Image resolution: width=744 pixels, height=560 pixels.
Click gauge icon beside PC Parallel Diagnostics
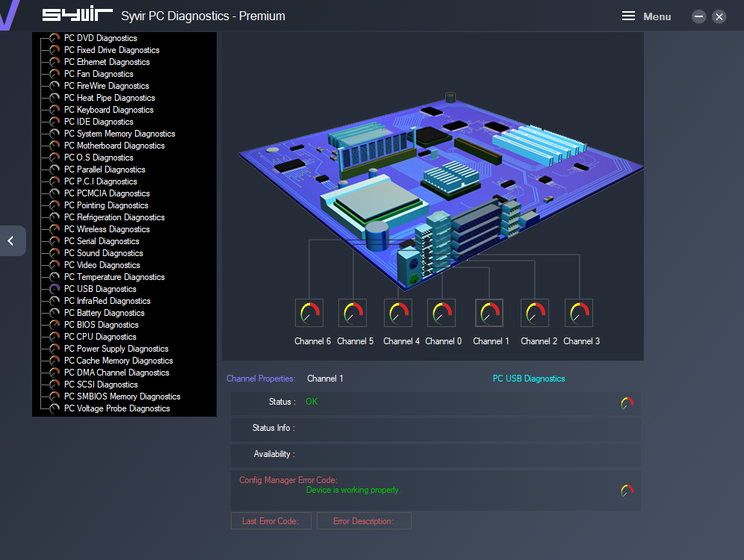pos(55,169)
